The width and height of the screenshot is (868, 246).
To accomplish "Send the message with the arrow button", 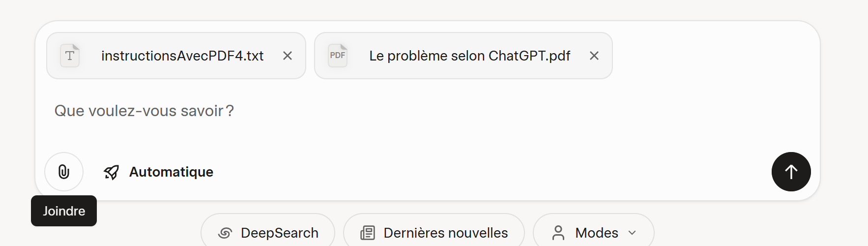I will coord(791,172).
